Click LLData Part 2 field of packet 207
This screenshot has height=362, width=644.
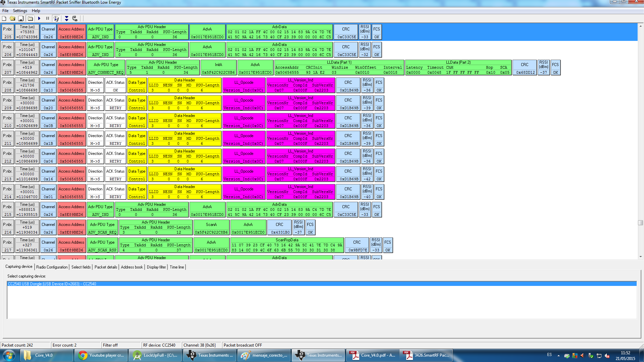pyautogui.click(x=458, y=68)
